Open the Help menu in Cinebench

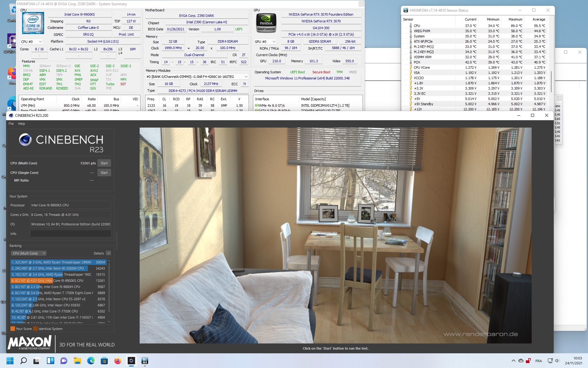[21, 124]
